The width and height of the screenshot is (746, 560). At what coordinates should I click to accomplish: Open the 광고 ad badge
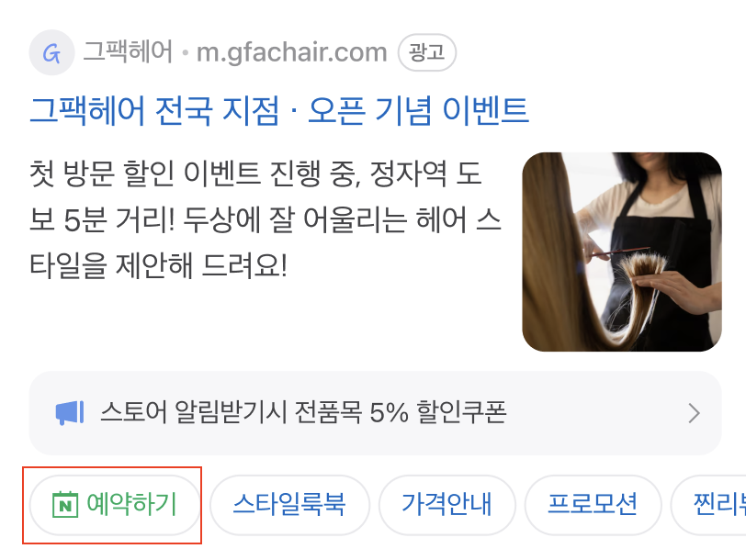click(x=427, y=52)
